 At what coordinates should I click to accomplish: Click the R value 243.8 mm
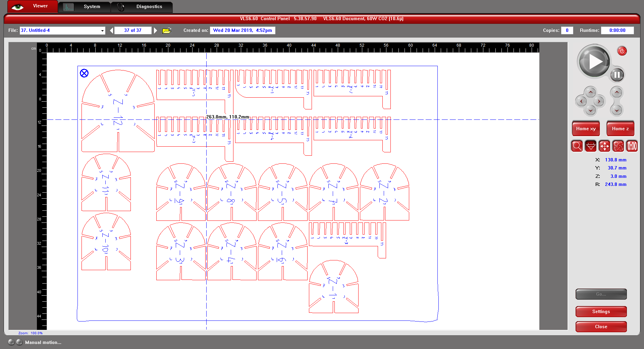point(615,184)
